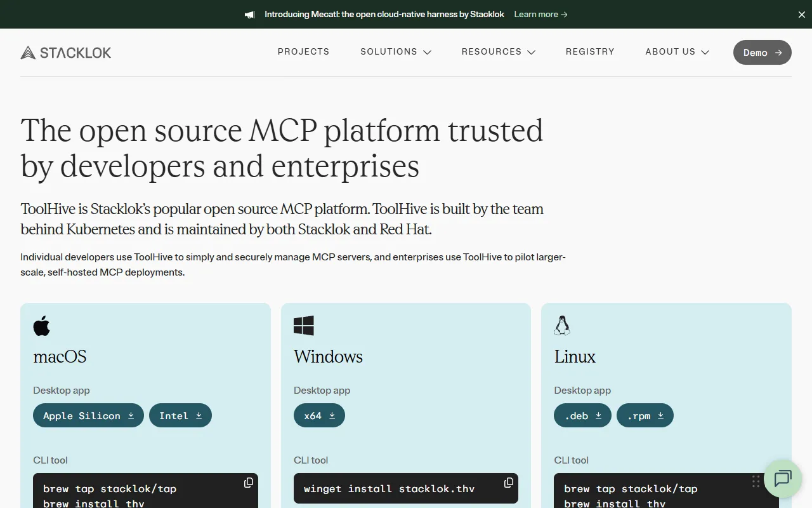Screen dimensions: 812x508
Task: Click "brew tap stacklok/tap" in the macOS card
Action: [x=110, y=489]
